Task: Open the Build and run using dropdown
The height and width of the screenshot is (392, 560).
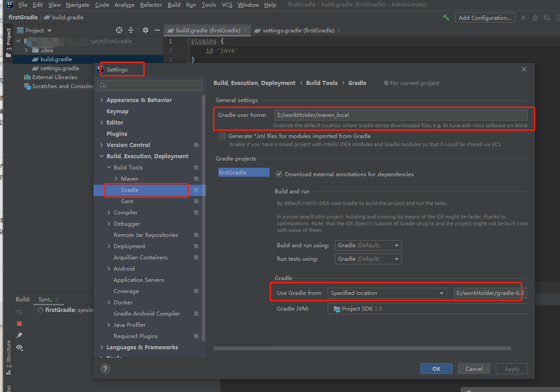Action: coord(368,245)
